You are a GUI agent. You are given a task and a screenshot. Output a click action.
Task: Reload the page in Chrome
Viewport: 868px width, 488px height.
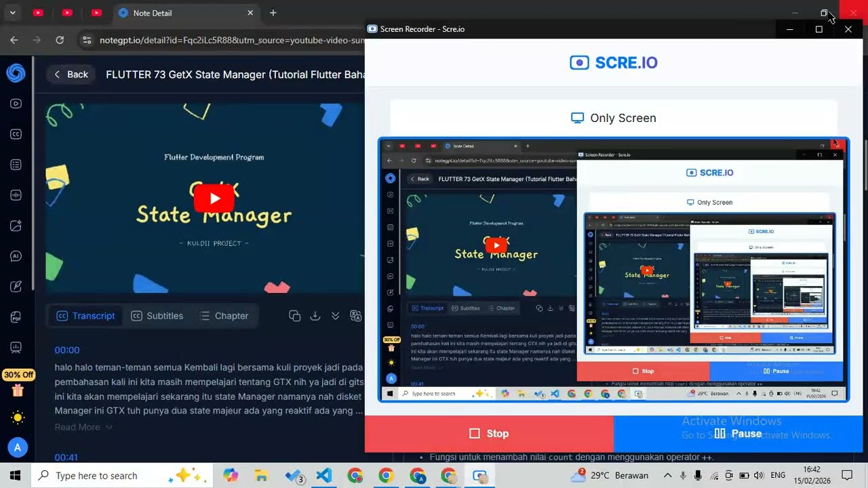click(x=60, y=40)
